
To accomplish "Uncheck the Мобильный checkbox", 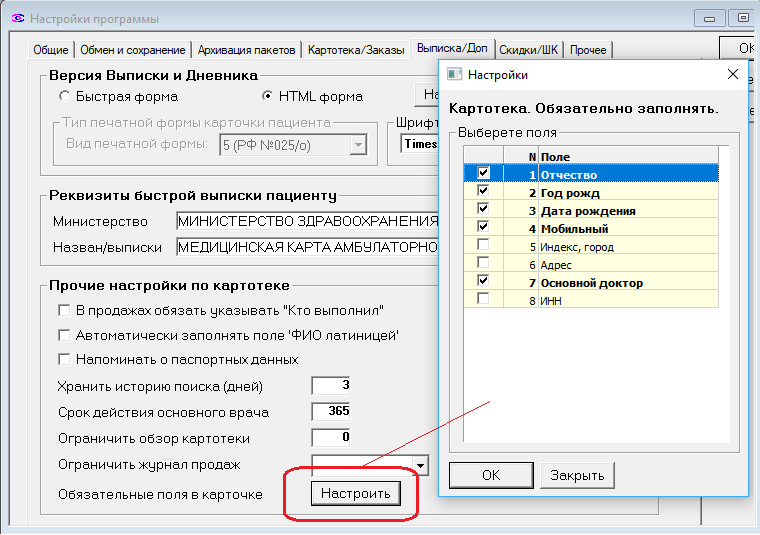I will tap(483, 226).
